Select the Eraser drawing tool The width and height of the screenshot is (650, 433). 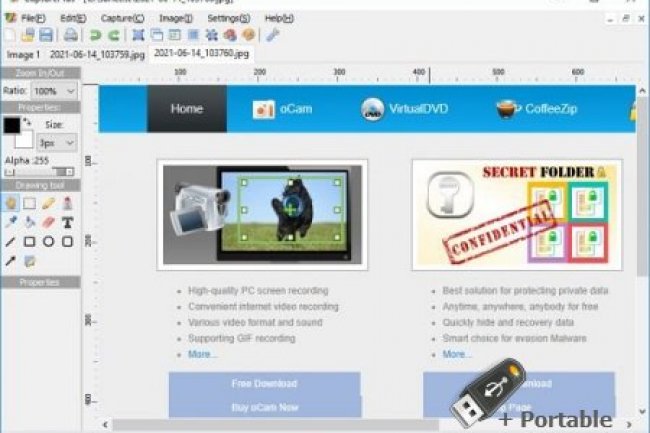pos(49,222)
